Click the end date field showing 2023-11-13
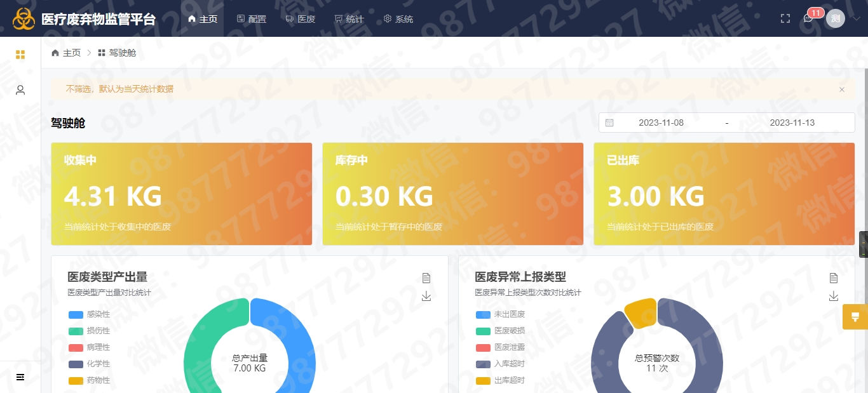Screen dimensions: 868x393 [x=792, y=122]
